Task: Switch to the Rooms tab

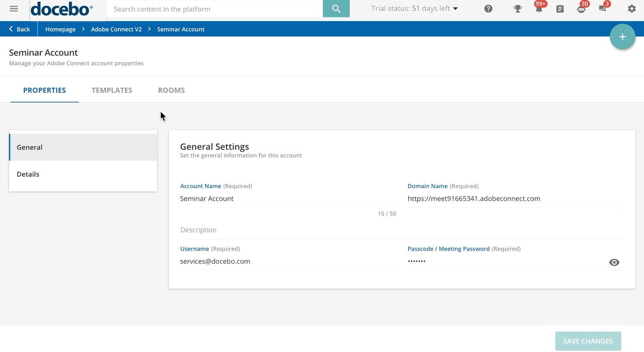Action: click(171, 90)
